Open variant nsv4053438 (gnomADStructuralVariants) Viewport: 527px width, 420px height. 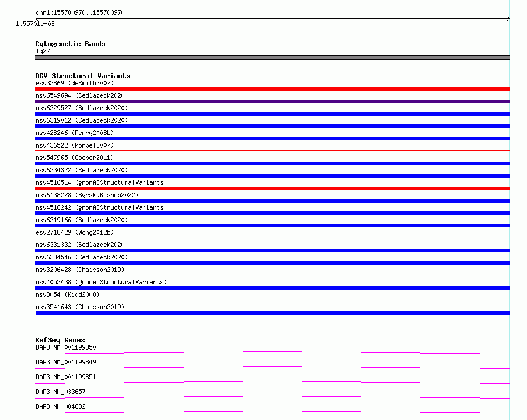click(101, 282)
